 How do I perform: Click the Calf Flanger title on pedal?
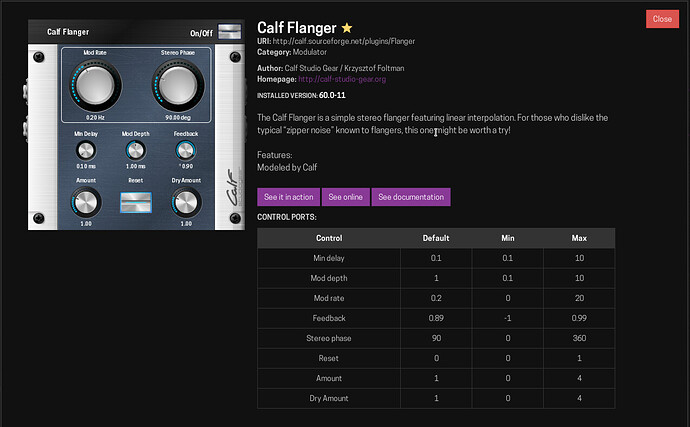click(68, 32)
